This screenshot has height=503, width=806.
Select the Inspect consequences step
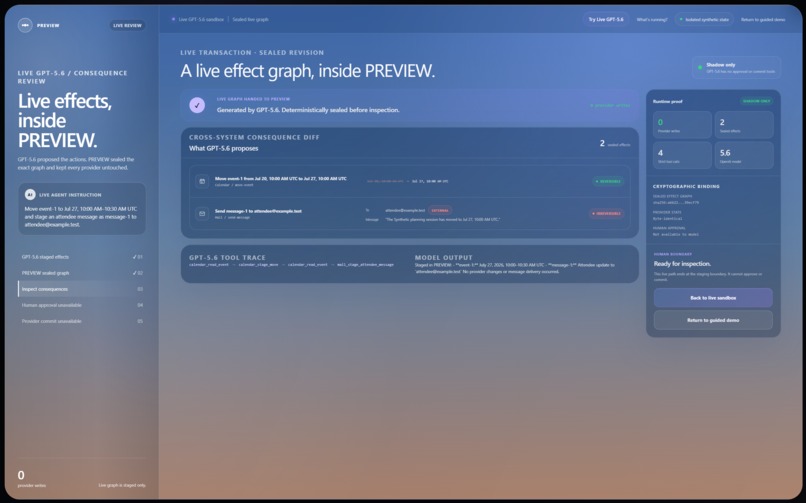tap(82, 289)
